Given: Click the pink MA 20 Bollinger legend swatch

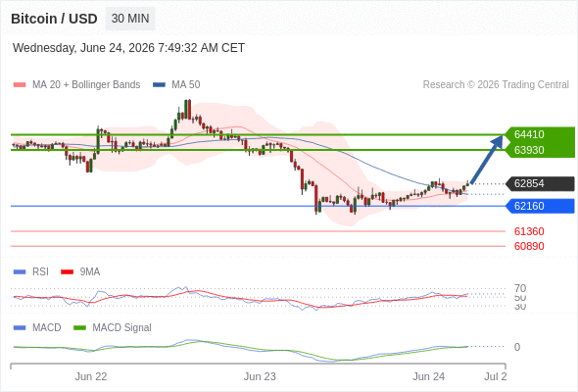Looking at the screenshot, I should click(20, 85).
